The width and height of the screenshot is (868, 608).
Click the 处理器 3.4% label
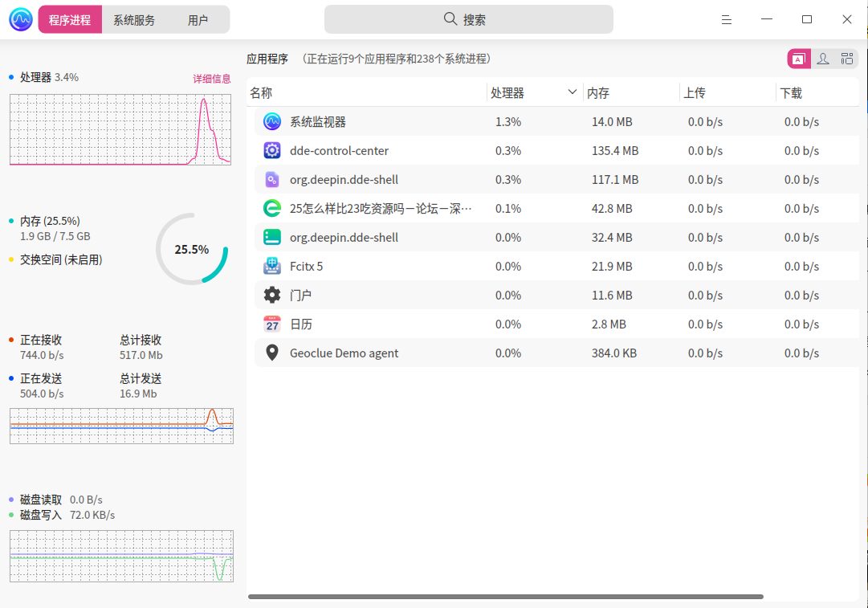[49, 77]
